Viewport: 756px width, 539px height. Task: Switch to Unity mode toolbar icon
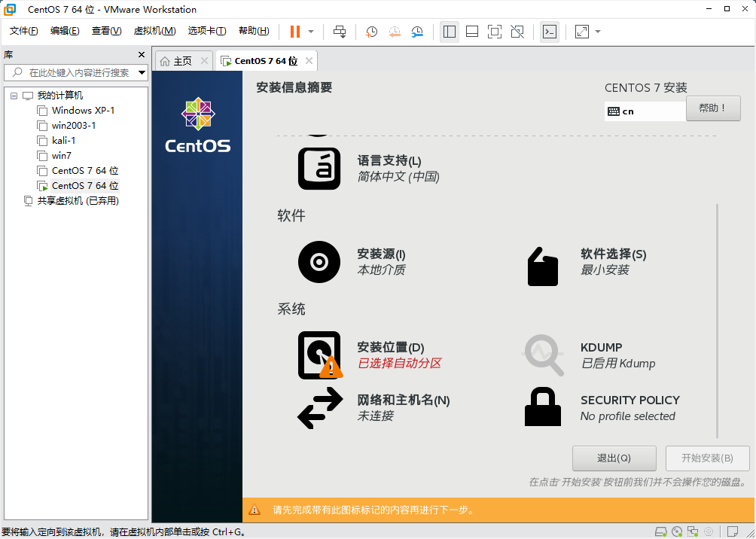coord(517,32)
